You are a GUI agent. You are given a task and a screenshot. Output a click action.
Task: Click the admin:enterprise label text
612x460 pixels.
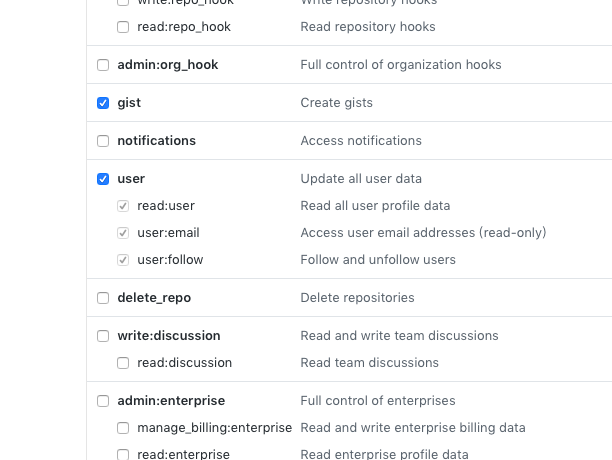(x=171, y=401)
